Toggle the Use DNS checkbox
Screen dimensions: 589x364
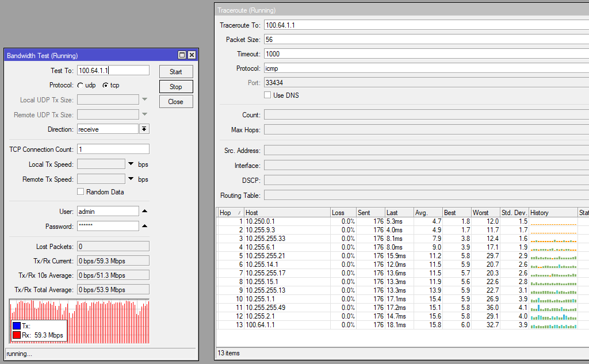267,95
